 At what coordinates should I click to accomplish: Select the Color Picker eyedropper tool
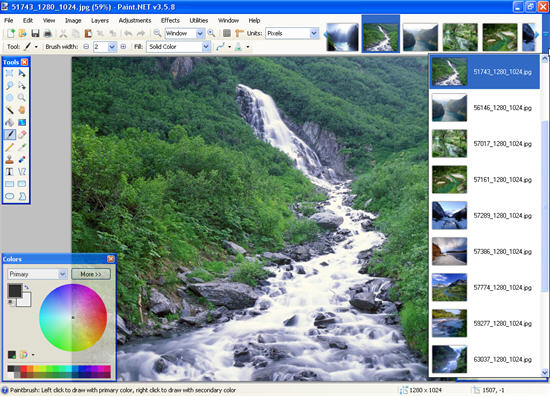click(22, 147)
